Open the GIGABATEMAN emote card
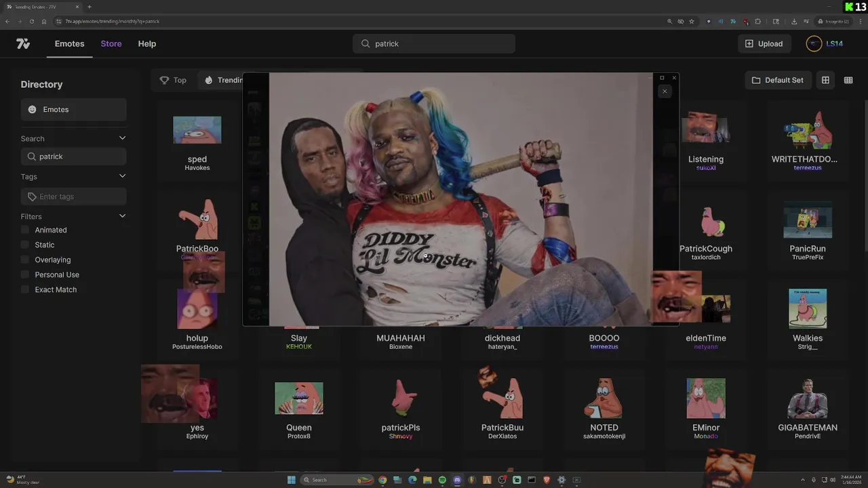 pyautogui.click(x=808, y=410)
